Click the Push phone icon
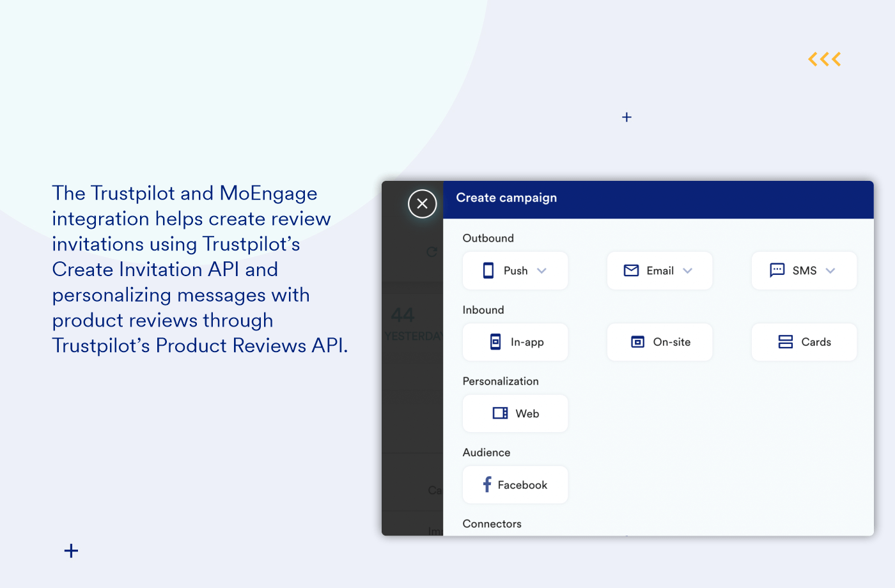The image size is (895, 588). pyautogui.click(x=488, y=270)
